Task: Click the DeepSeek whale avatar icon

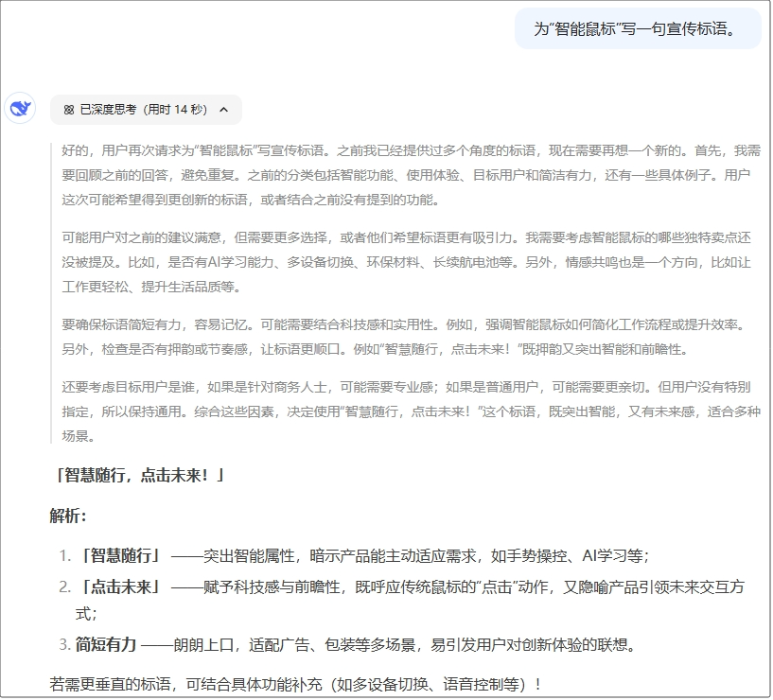Action: (x=20, y=108)
